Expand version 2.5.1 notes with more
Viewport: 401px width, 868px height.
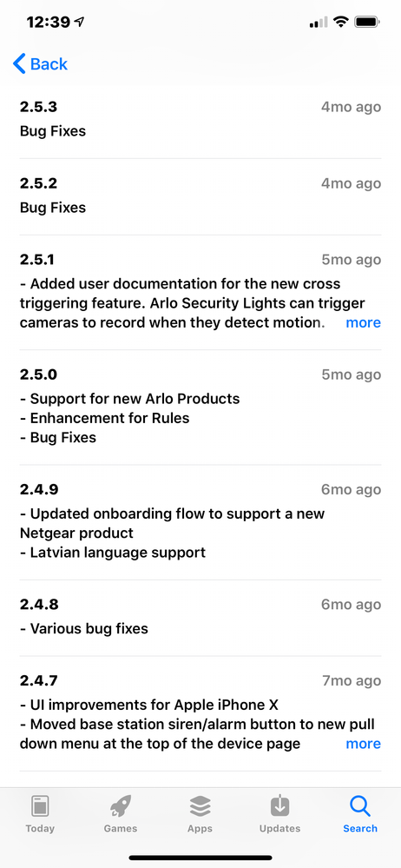pos(364,322)
